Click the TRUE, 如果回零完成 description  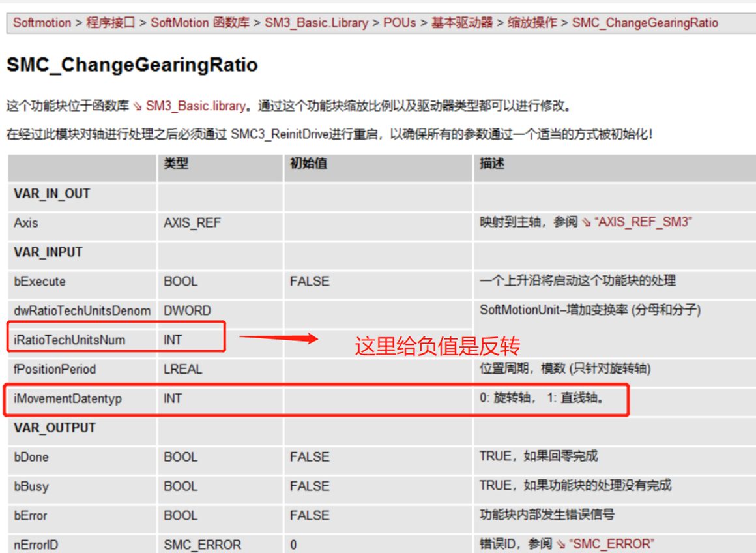(x=538, y=456)
